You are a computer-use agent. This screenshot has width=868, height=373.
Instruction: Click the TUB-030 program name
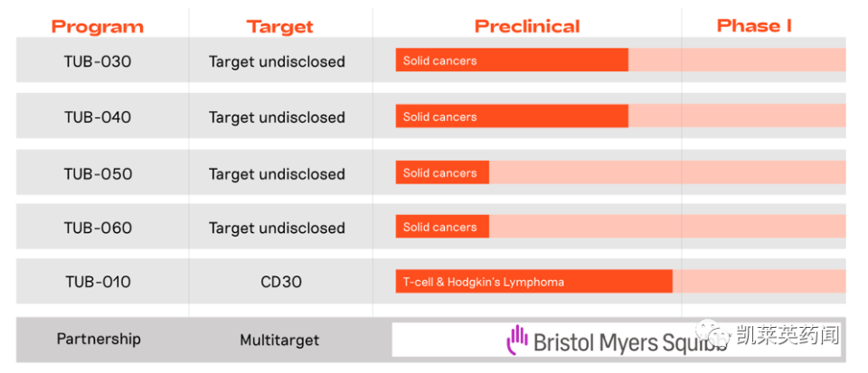click(98, 61)
